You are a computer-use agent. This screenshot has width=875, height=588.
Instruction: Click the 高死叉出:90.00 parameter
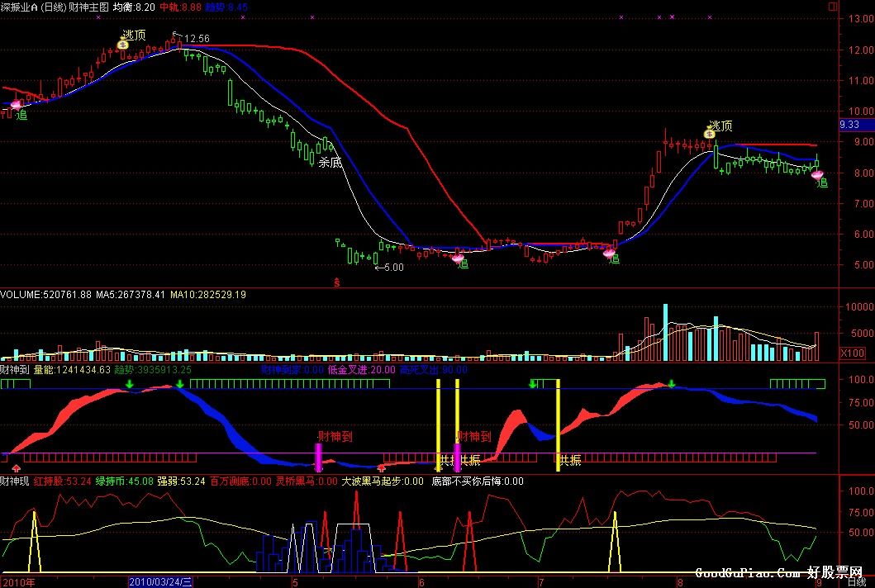click(434, 369)
